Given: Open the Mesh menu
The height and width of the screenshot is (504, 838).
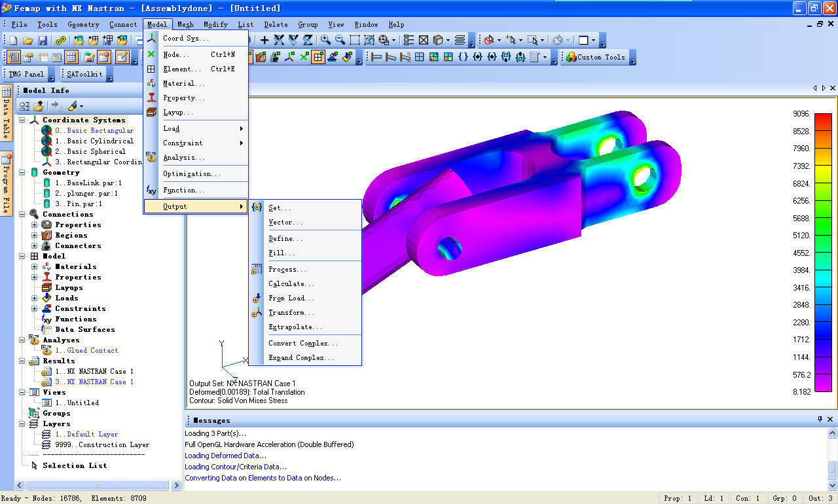Looking at the screenshot, I should [185, 24].
